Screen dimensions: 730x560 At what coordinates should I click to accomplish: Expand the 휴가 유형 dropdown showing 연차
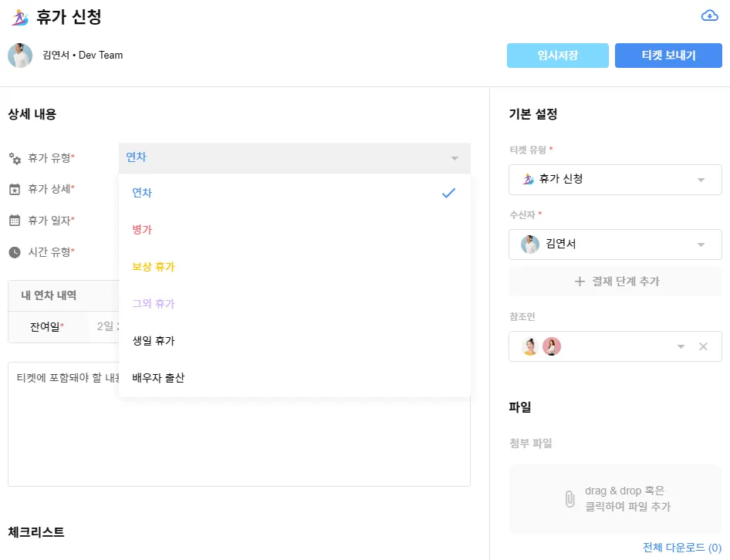tap(294, 157)
